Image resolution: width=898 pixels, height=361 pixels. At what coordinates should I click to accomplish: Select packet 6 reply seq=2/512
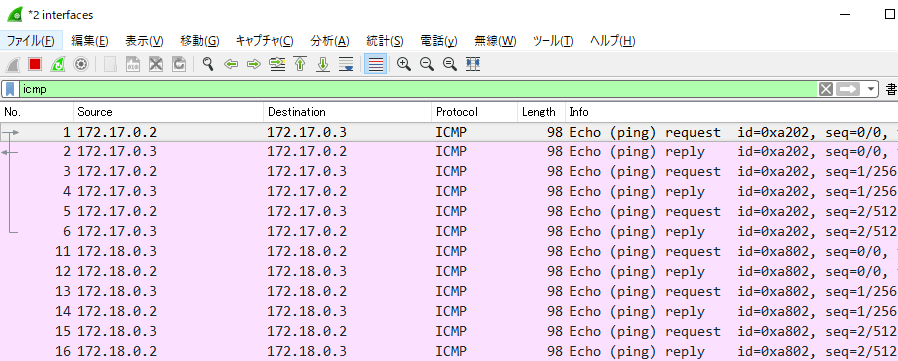click(449, 232)
